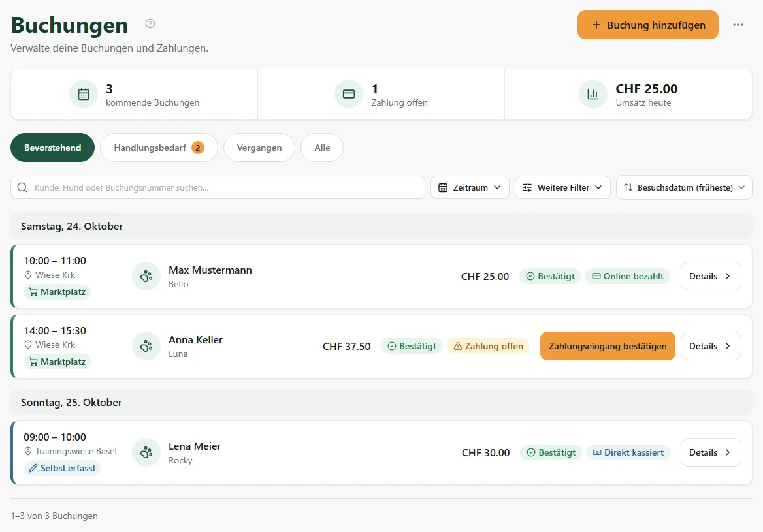This screenshot has height=532, width=763.
Task: Open Details for Max Mustermann booking
Action: (x=711, y=276)
